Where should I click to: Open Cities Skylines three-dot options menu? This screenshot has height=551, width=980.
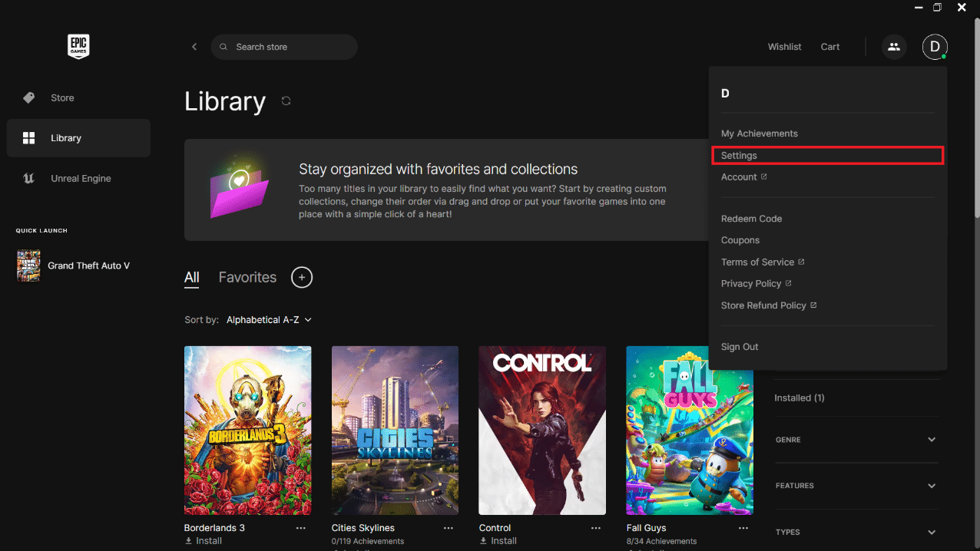click(x=449, y=528)
